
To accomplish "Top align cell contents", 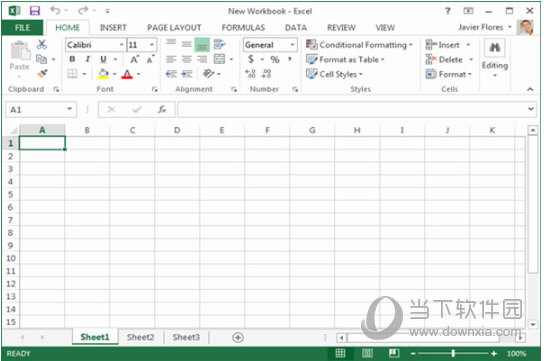I will 171,43.
